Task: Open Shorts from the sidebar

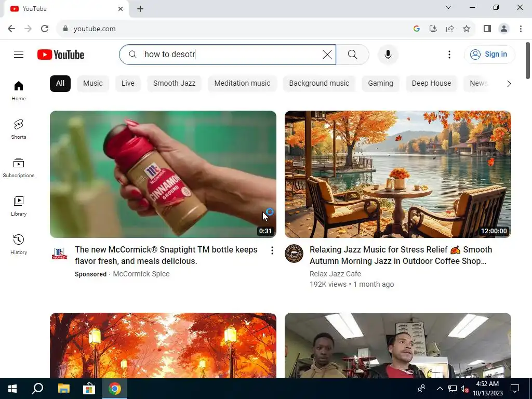Action: point(19,129)
